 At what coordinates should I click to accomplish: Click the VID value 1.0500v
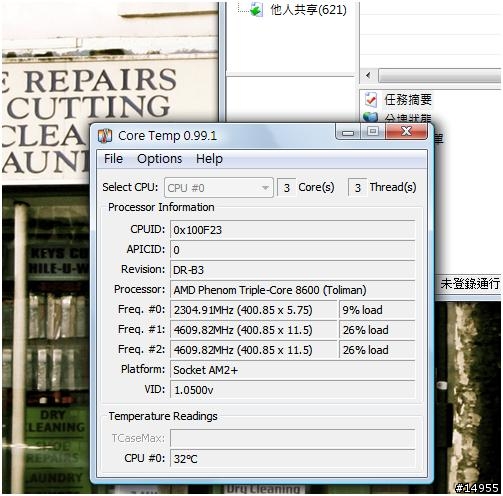coord(292,390)
